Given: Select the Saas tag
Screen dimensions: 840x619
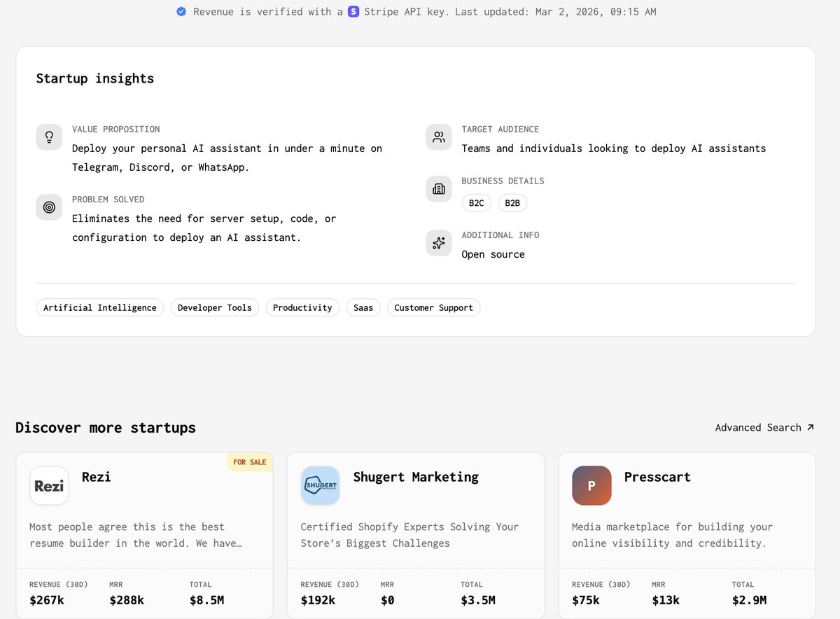Looking at the screenshot, I should pos(363,307).
